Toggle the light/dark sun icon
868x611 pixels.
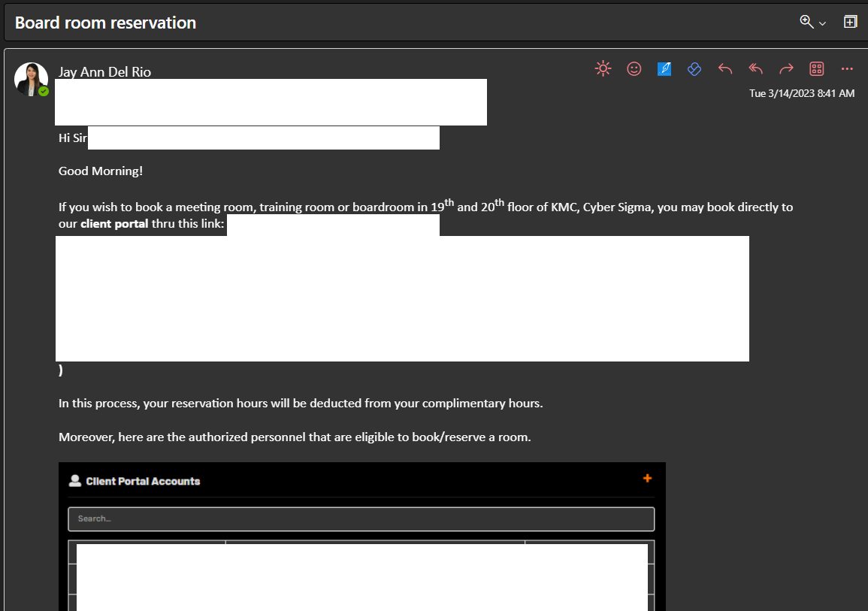[x=603, y=68]
